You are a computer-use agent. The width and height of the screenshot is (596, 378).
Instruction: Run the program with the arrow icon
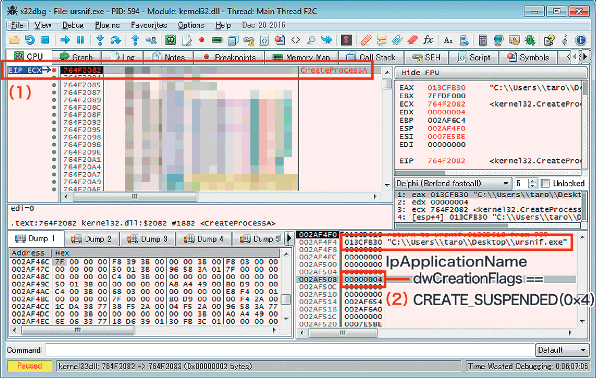coord(65,40)
